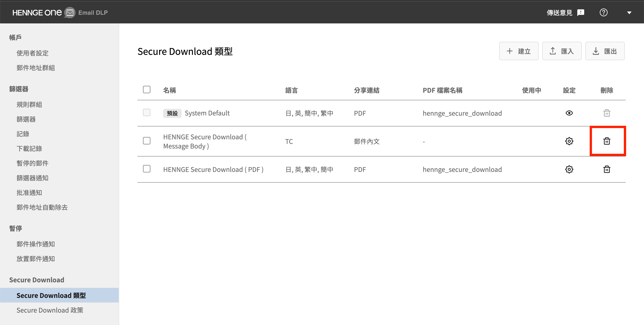Delete the HENNGE Secure Download Message Body row
Screen dimensions: 644x325
[x=607, y=141]
